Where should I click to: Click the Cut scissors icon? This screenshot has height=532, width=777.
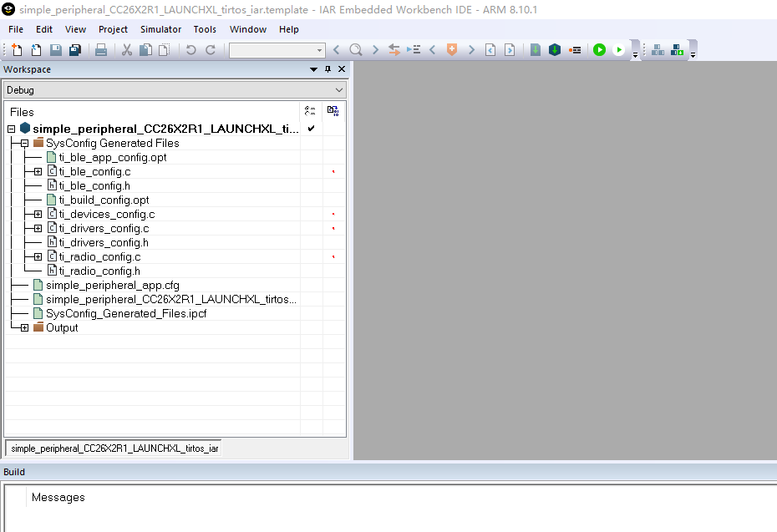coord(127,49)
